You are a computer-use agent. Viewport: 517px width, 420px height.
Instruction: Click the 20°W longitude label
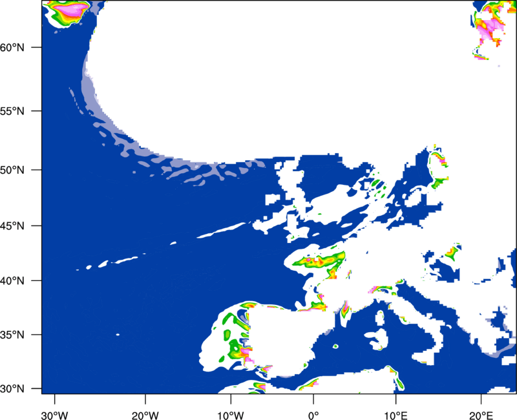tap(145, 415)
